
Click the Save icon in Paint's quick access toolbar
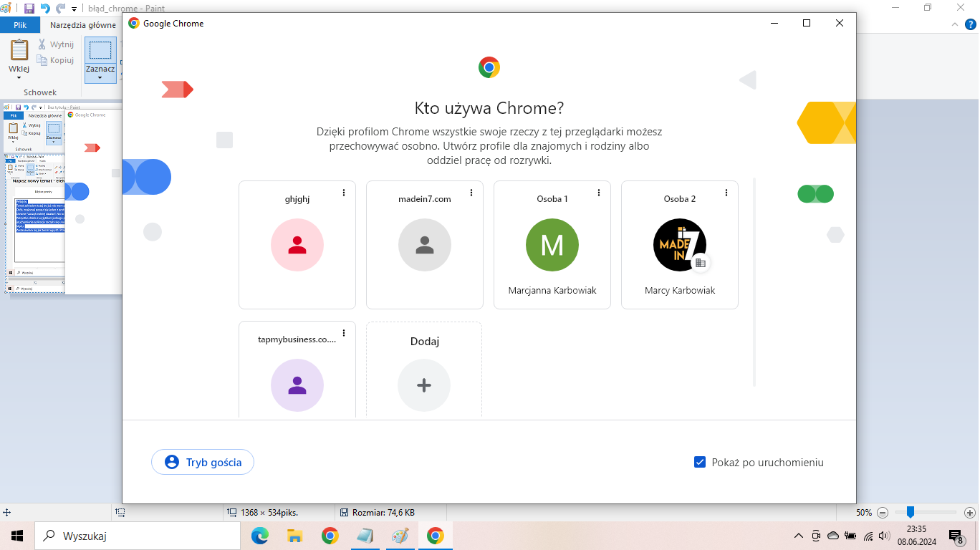point(29,9)
